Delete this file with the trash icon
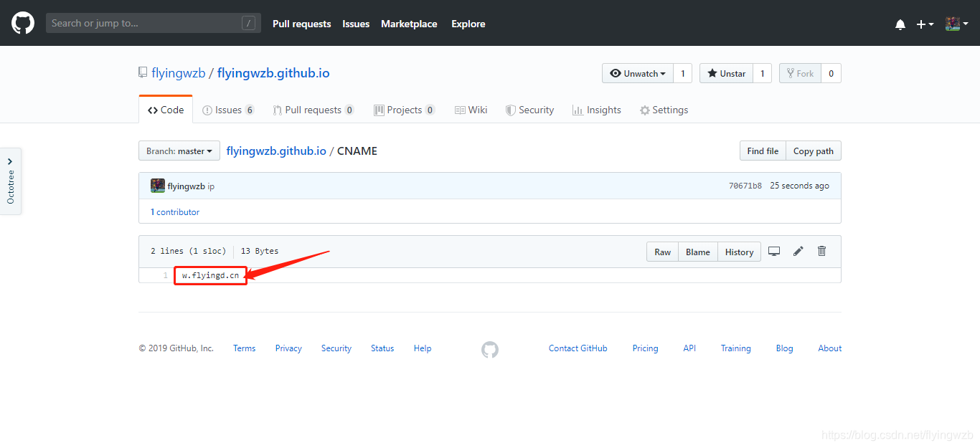 click(x=822, y=251)
